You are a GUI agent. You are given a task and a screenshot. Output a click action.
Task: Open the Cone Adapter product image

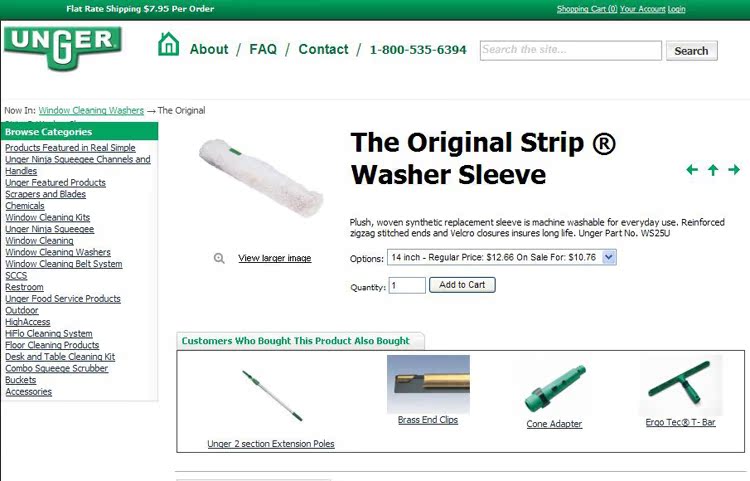(554, 388)
